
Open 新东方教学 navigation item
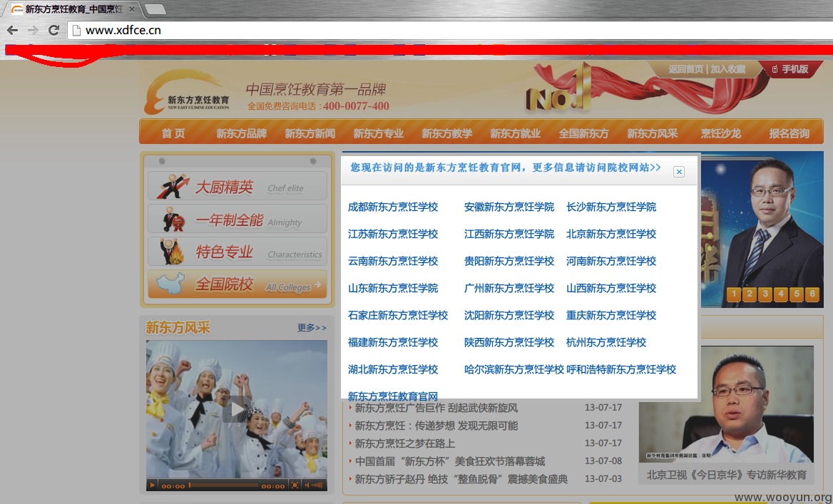coord(446,133)
